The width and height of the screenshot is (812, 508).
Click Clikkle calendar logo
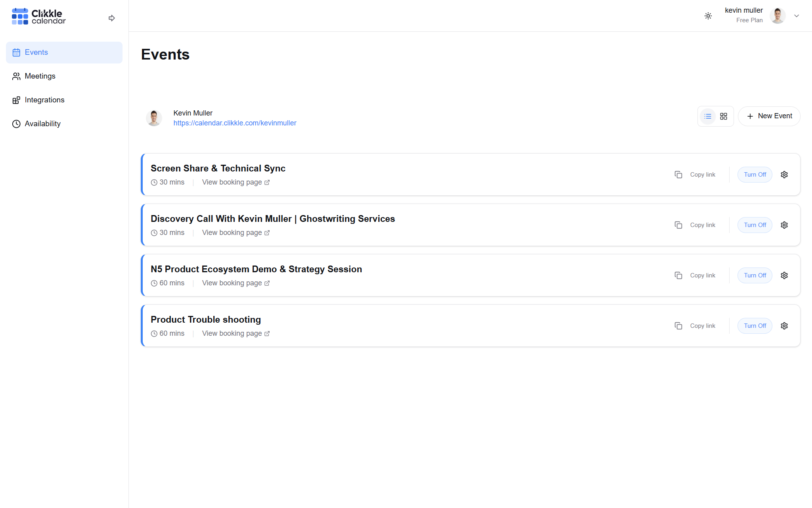39,17
